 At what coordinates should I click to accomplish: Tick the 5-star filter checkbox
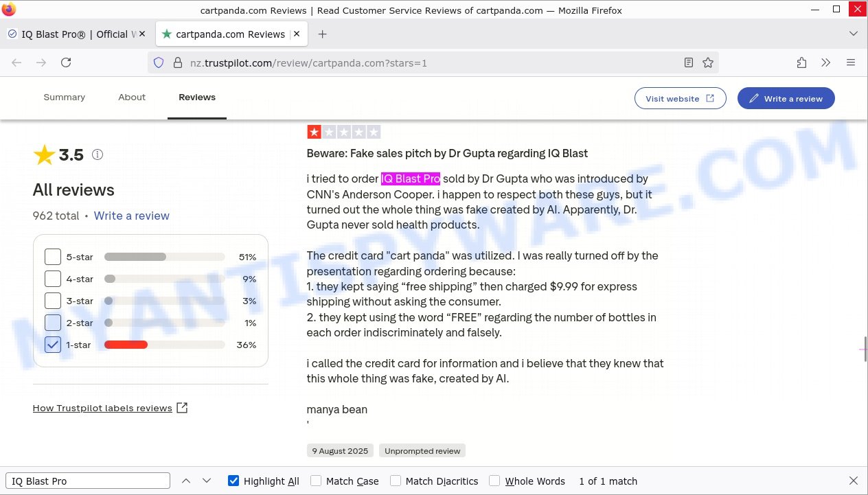(53, 257)
